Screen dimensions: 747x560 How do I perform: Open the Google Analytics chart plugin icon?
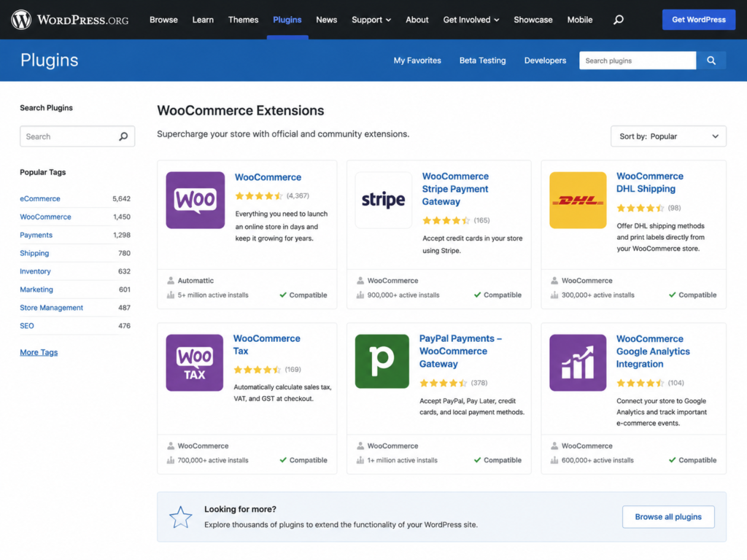tap(578, 363)
